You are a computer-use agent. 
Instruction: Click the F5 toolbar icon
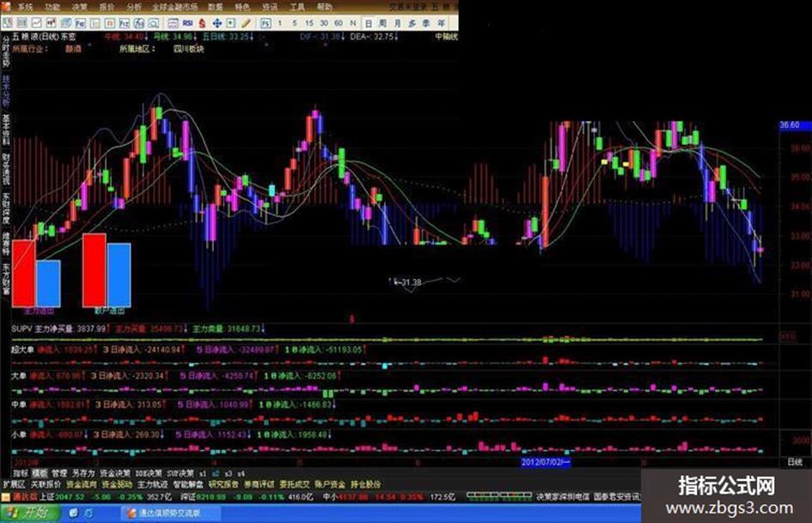pos(266,23)
